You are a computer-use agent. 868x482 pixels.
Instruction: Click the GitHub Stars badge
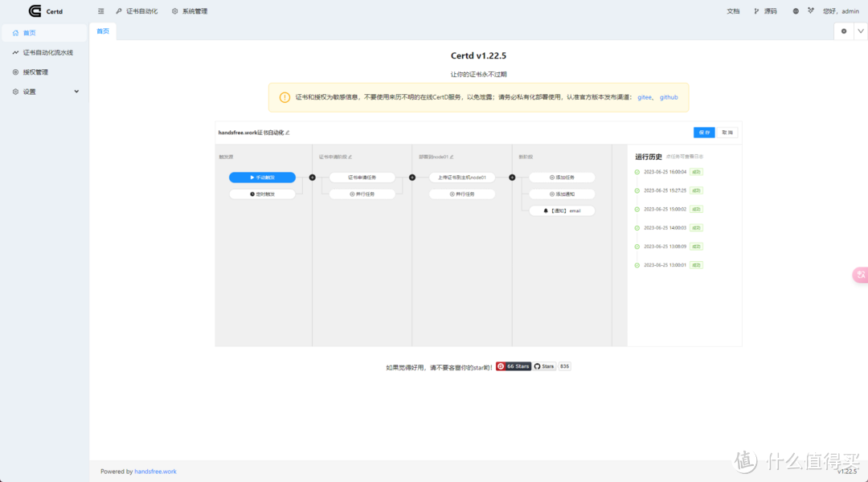pos(545,366)
